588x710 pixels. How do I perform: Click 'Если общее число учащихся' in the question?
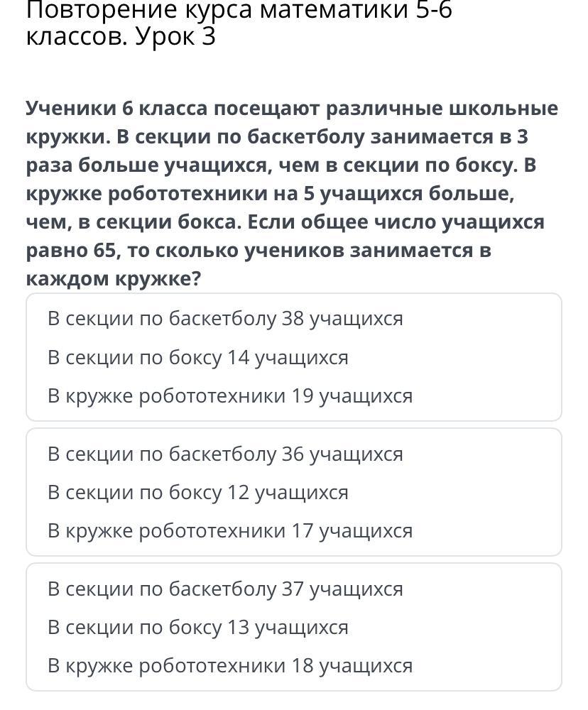pyautogui.click(x=396, y=222)
